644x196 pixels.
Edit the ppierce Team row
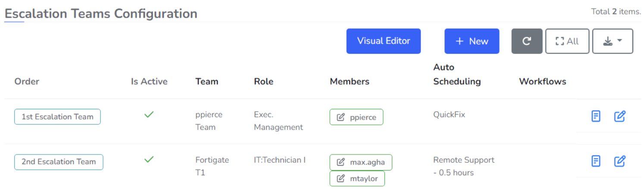619,116
